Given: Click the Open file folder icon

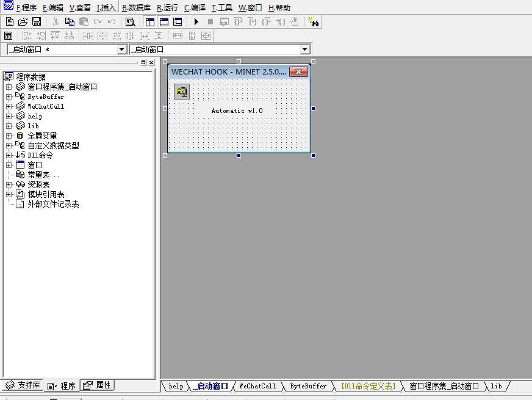Looking at the screenshot, I should [x=23, y=22].
